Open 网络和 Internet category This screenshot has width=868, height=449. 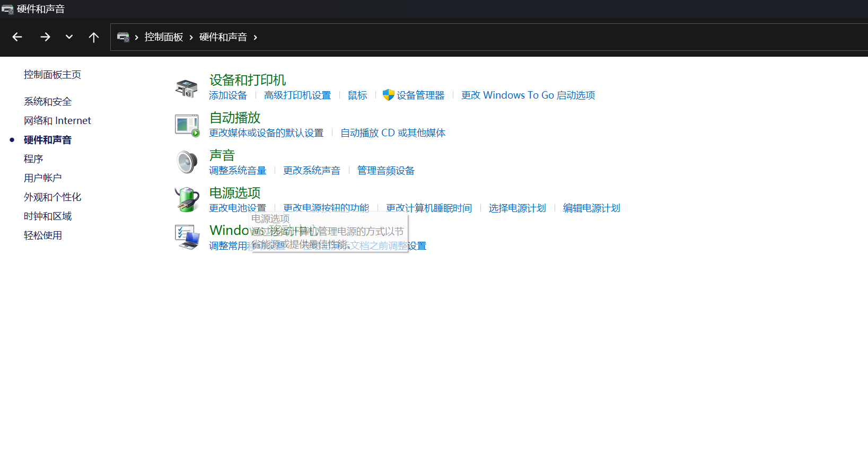pyautogui.click(x=57, y=121)
